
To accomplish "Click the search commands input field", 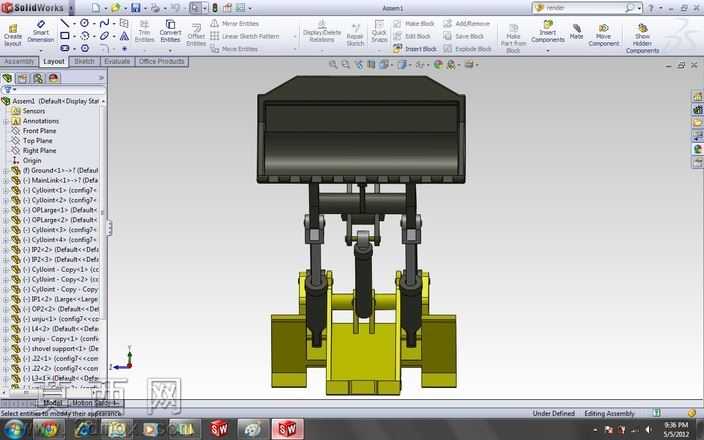I will click(584, 8).
